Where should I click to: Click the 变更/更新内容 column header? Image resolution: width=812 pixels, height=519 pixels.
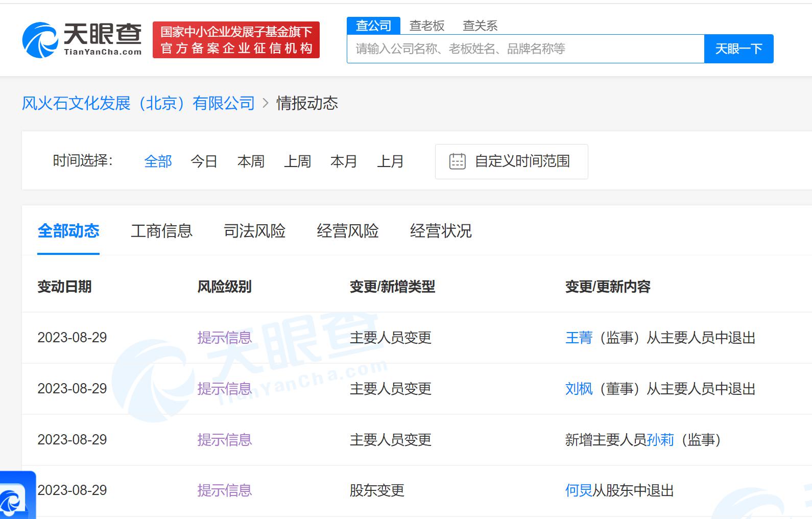[608, 287]
